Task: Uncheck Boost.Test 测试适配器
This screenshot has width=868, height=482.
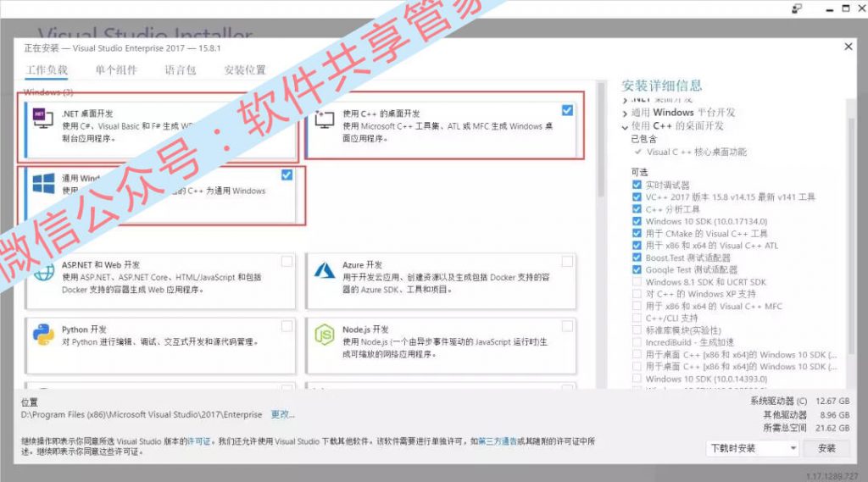Action: [637, 258]
